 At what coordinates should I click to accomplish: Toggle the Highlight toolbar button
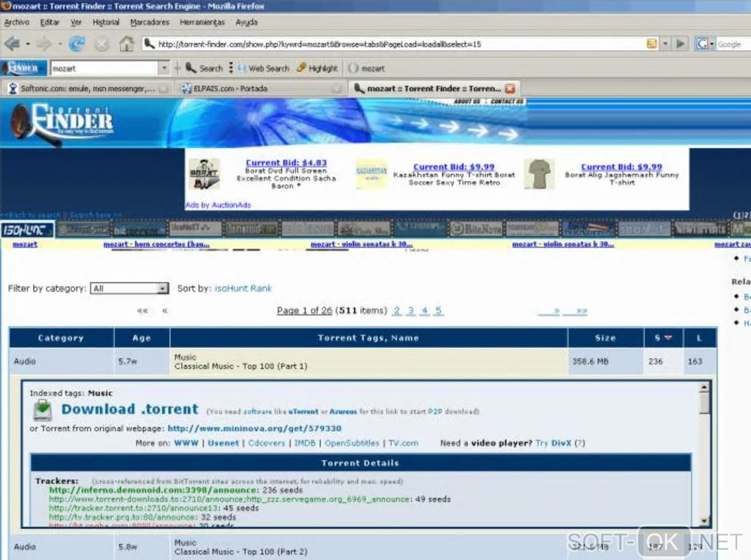tap(317, 68)
